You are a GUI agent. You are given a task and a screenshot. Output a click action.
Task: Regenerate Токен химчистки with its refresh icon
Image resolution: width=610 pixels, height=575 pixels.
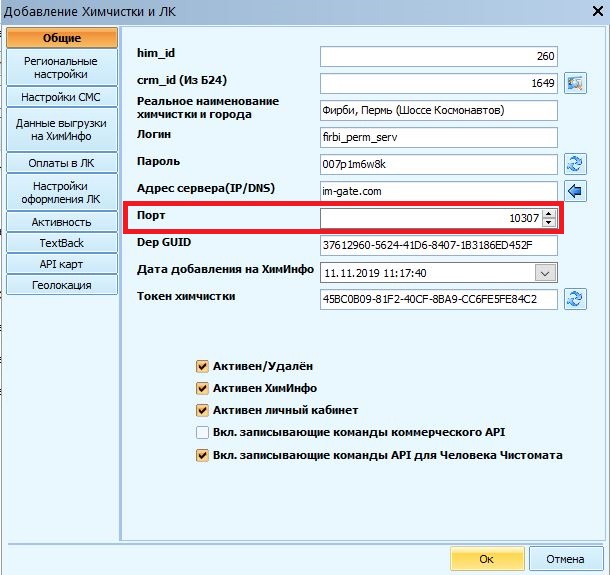(x=575, y=299)
